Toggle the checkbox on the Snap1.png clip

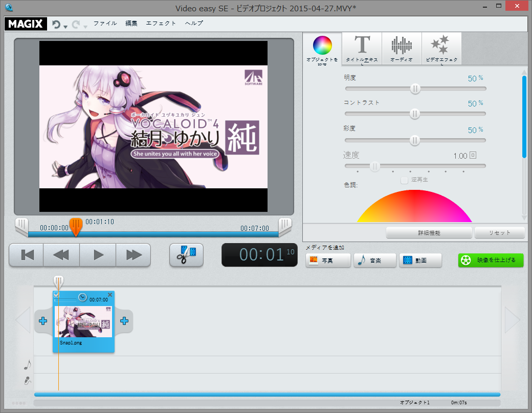pos(57,295)
